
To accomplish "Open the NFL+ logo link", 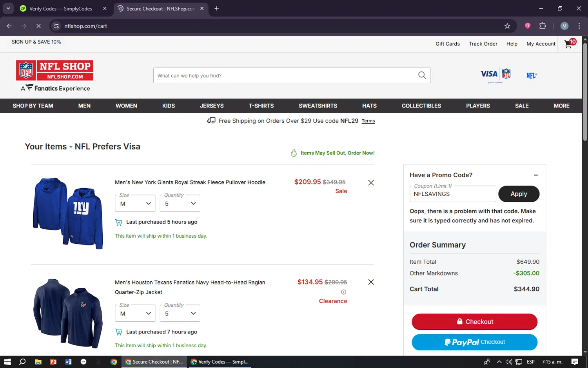I will click(532, 75).
